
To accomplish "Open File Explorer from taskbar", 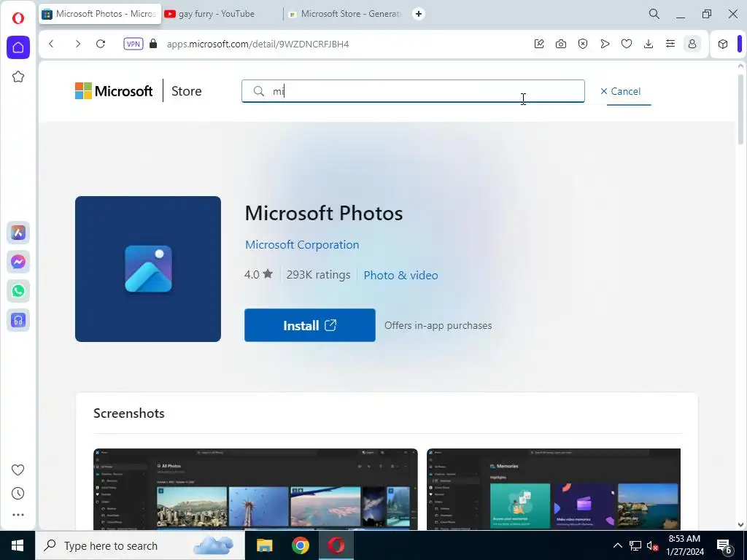I will pyautogui.click(x=264, y=545).
